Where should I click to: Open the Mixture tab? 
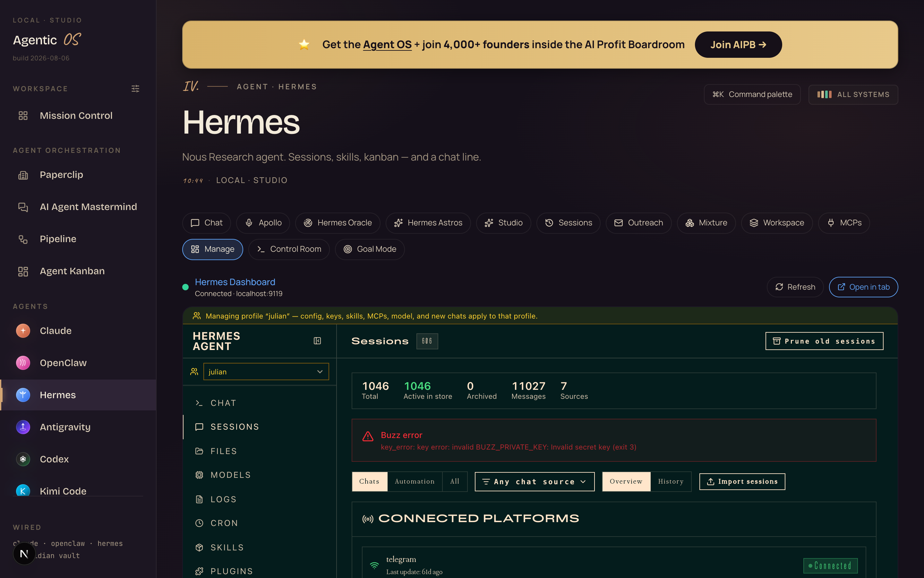[706, 223]
